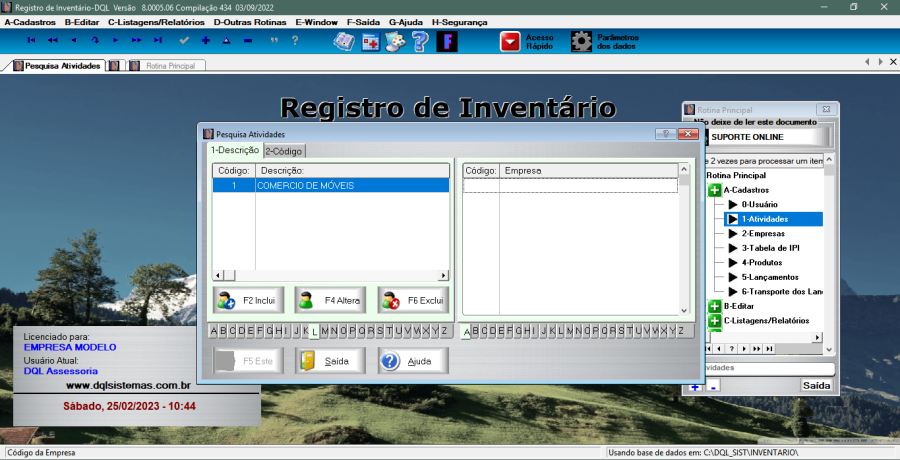Click the blue plus add-record toolbar icon
Screen dimensions: 900x460
205,40
